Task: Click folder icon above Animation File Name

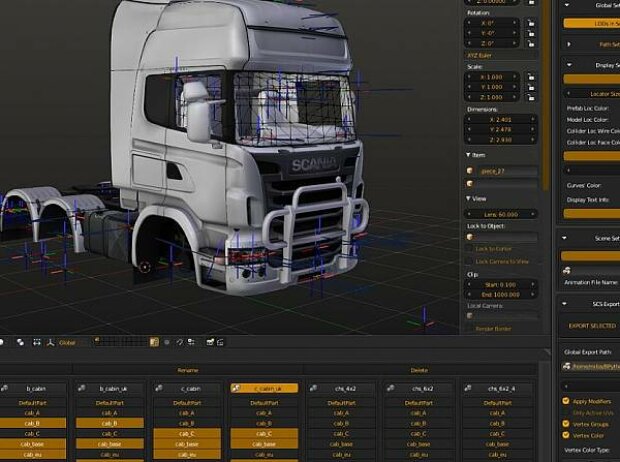Action: tap(567, 271)
